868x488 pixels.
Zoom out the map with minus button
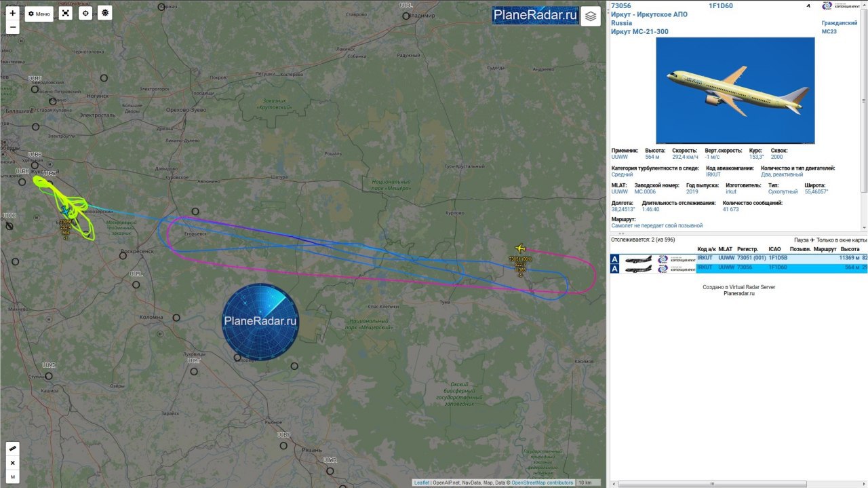[13, 27]
